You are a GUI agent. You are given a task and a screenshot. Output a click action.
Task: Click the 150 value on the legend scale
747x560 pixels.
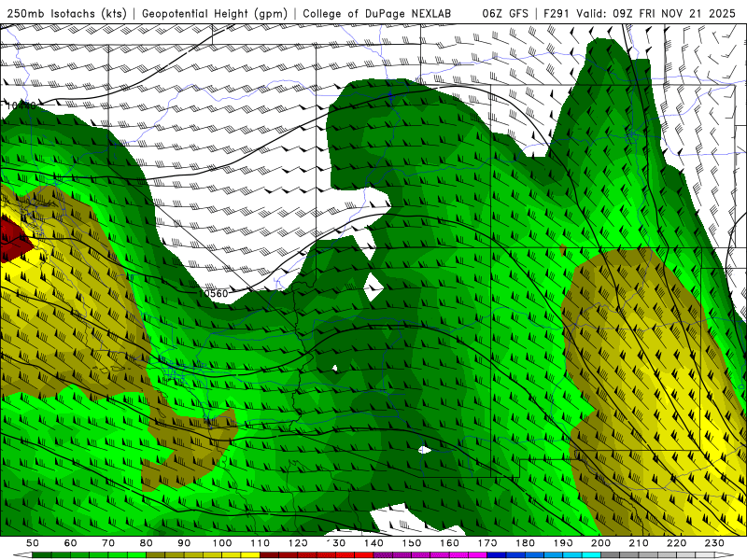pos(412,543)
